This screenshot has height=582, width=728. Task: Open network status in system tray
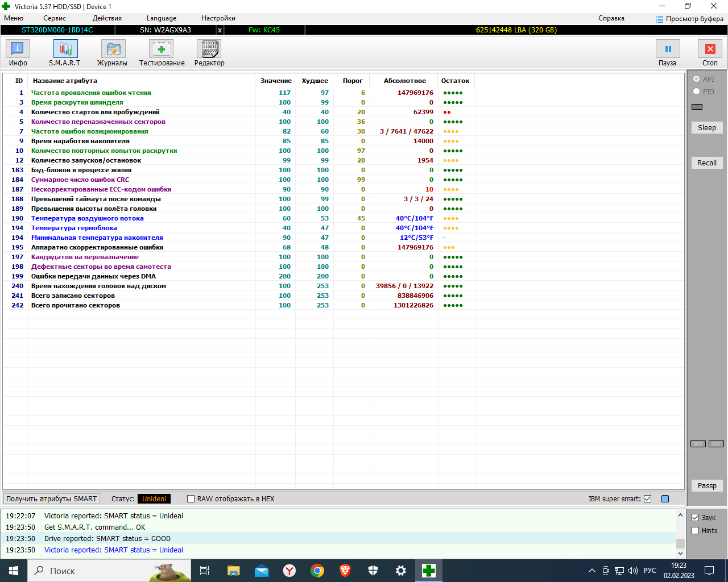(619, 571)
